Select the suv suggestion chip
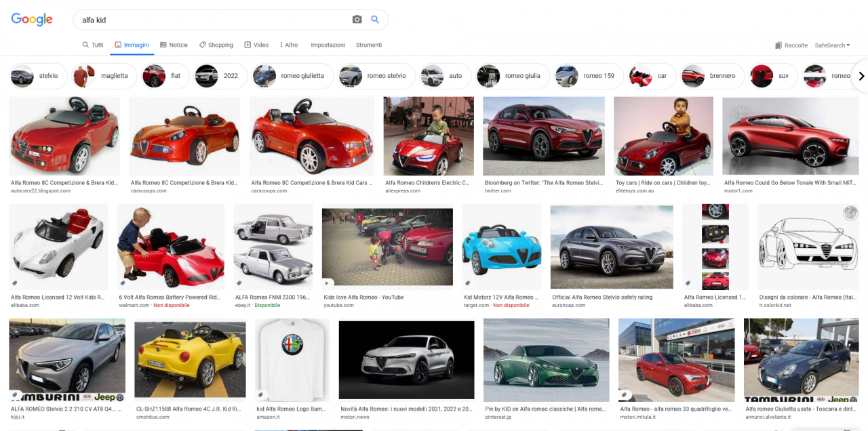This screenshot has width=868, height=431. 773,76
